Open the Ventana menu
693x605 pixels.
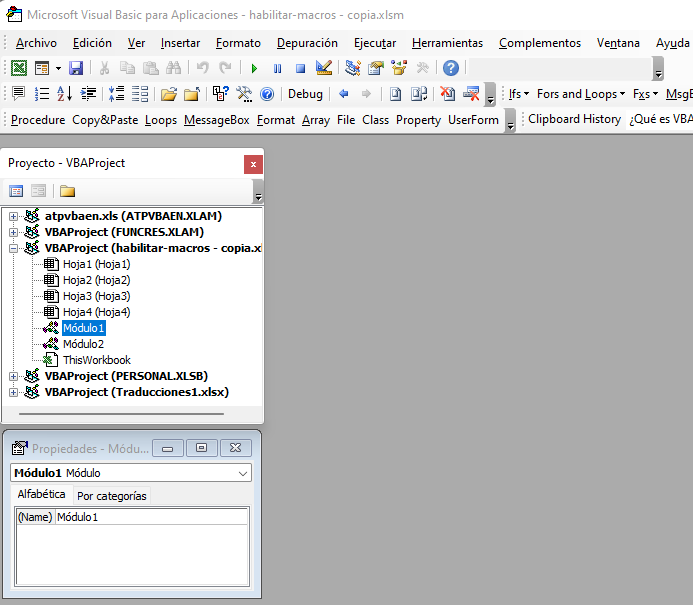[618, 43]
